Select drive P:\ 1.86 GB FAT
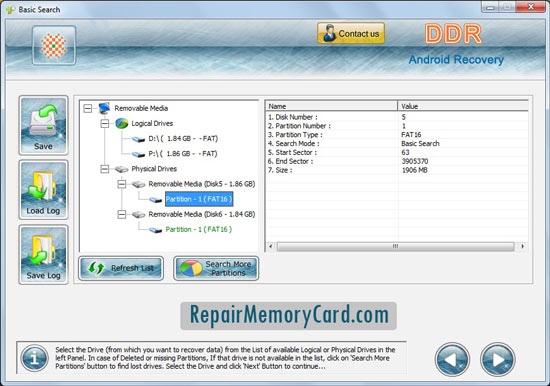Screen dimensions: 550x386 183,154
